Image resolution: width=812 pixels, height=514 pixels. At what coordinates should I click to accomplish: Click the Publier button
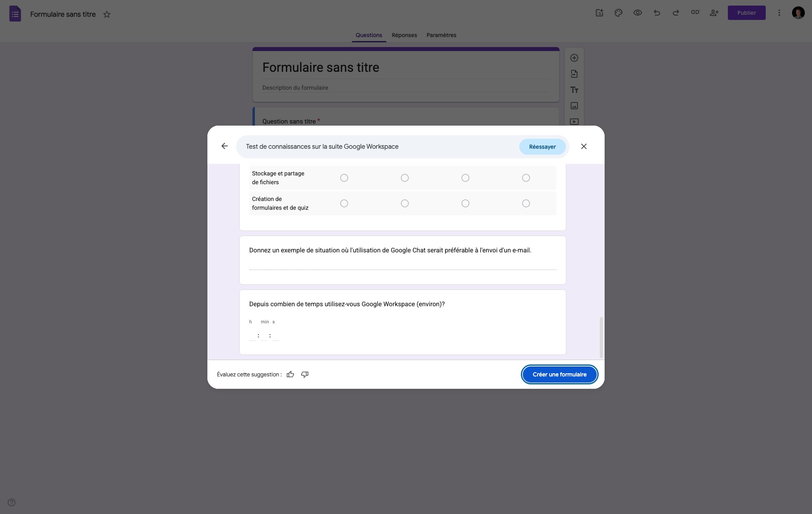747,13
